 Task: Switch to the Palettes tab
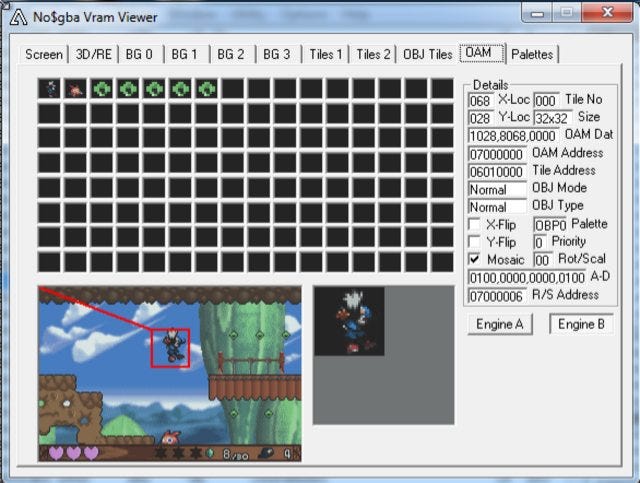[x=532, y=54]
